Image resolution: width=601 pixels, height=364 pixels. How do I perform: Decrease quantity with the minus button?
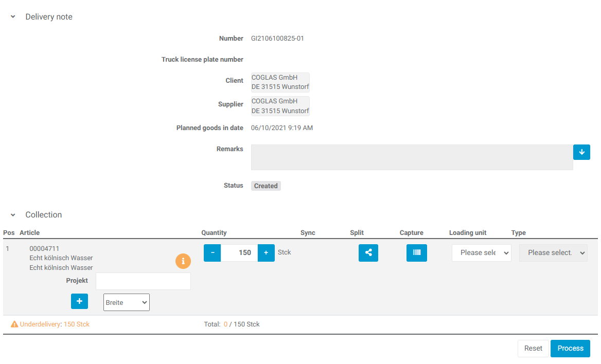213,253
